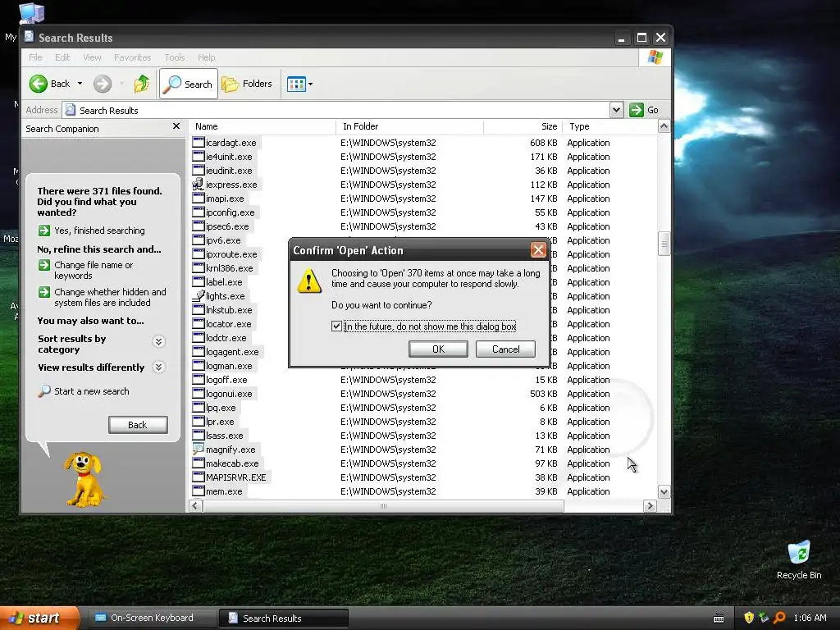Screen dimensions: 840x630
Task: Click the green Go button
Action: [644, 110]
